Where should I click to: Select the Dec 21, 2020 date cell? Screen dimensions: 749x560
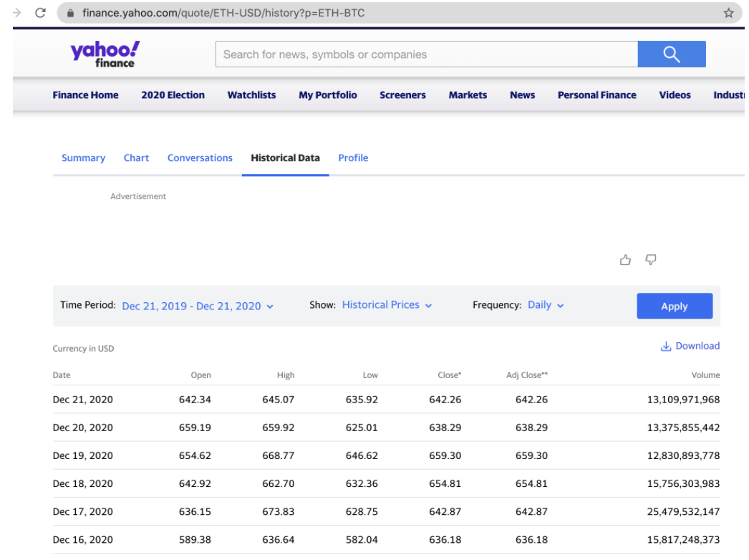click(82, 400)
